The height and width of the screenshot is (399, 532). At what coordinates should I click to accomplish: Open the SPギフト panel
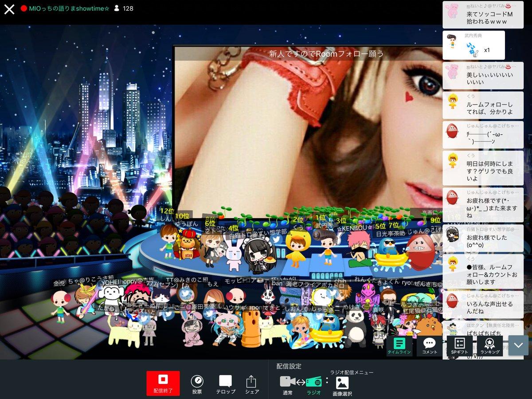click(460, 345)
